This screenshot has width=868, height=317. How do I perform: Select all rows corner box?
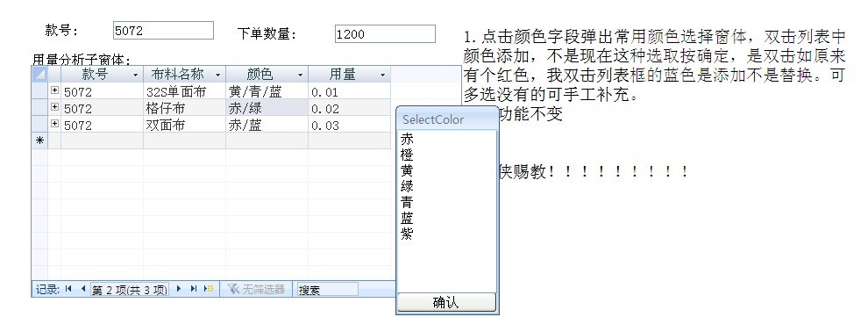[x=39, y=74]
